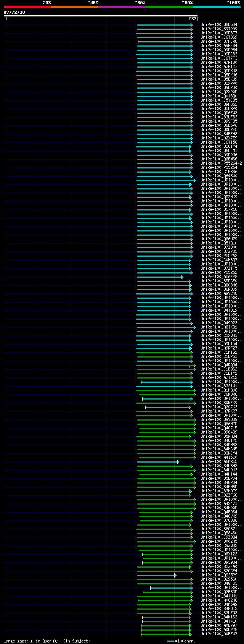Open the UniRef100_A9PBT7 hit
The image size is (244, 644).
point(219,33)
